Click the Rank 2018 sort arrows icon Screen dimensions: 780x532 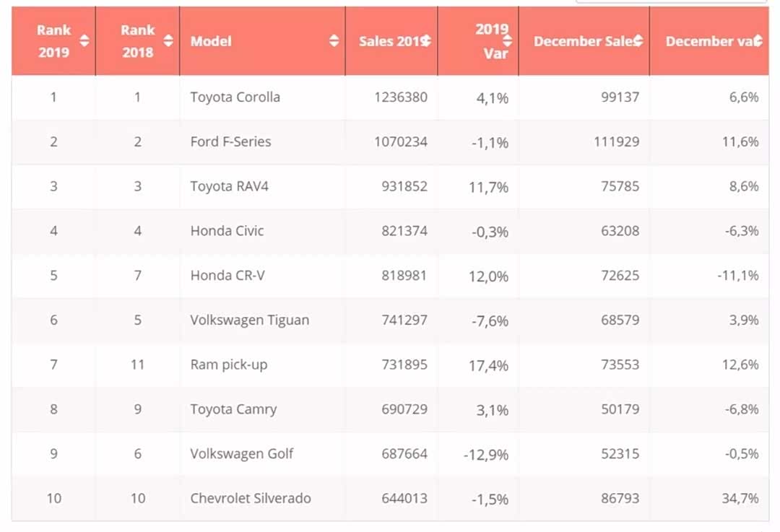pyautogui.click(x=168, y=41)
